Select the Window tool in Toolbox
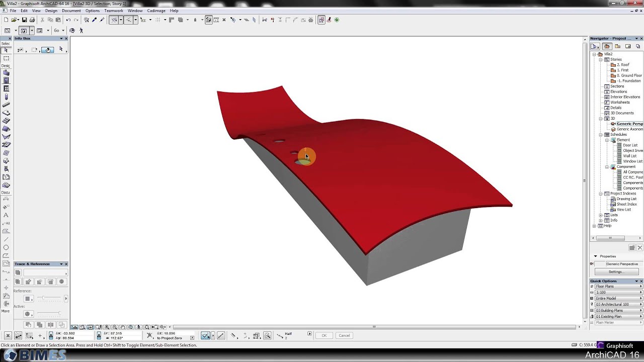 click(x=6, y=89)
